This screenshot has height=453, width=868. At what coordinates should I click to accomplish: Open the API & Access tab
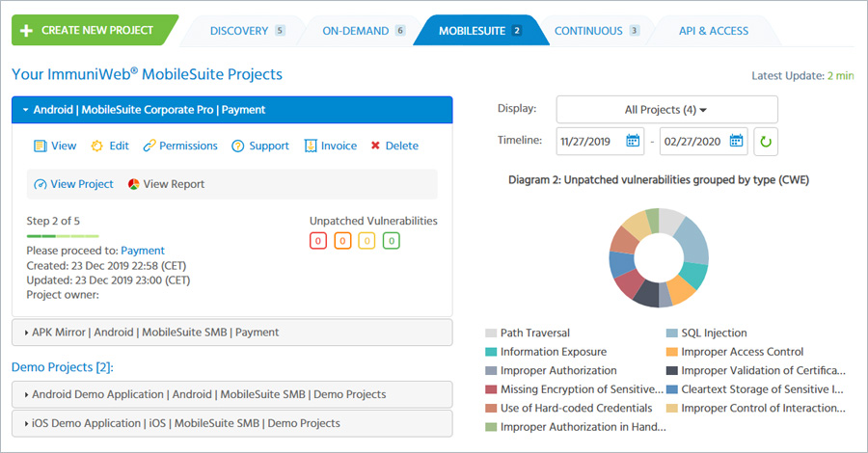(713, 31)
